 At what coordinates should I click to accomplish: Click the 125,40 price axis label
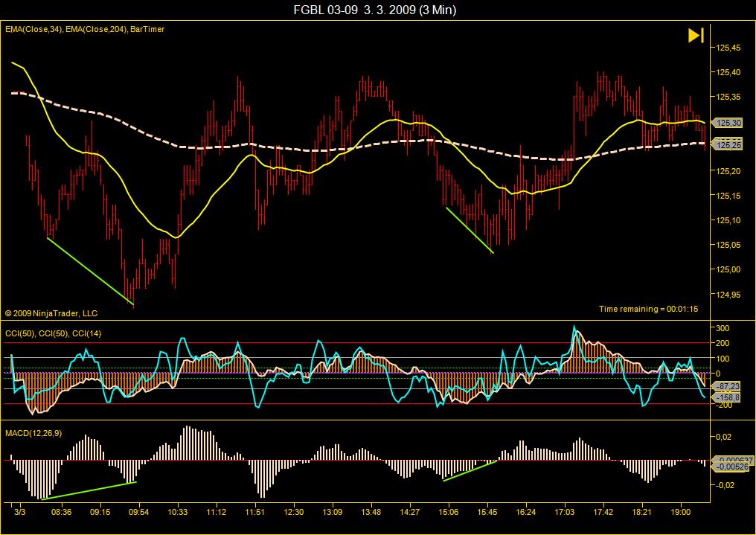(728, 72)
